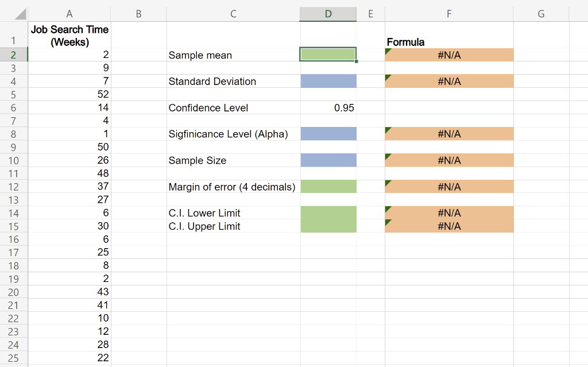Click the green Margin of error input cell
The height and width of the screenshot is (367, 588).
[x=328, y=187]
